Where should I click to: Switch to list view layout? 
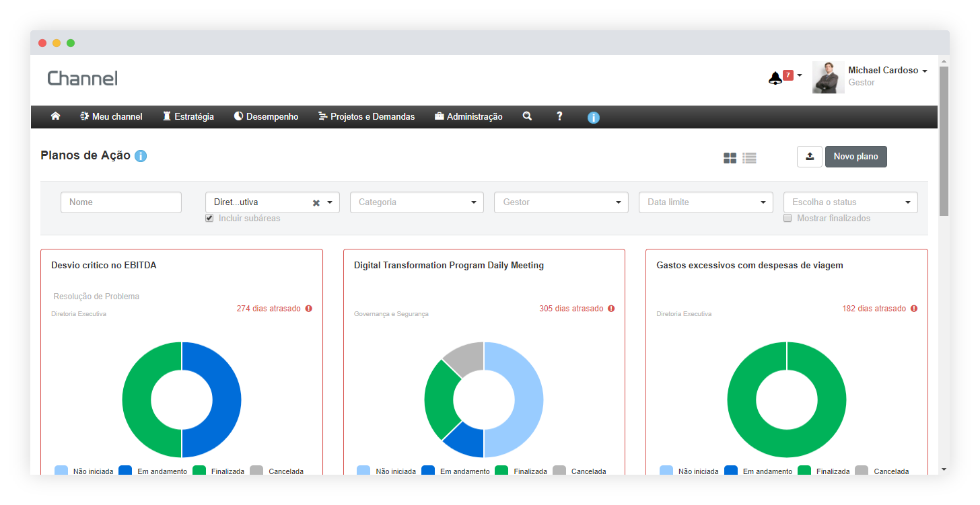point(749,158)
